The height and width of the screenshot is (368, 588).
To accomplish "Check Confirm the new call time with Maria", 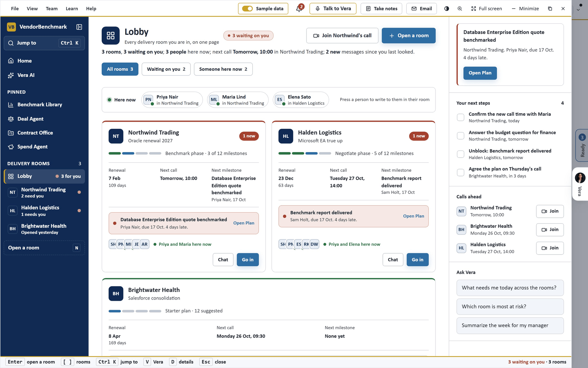I will coord(460,117).
